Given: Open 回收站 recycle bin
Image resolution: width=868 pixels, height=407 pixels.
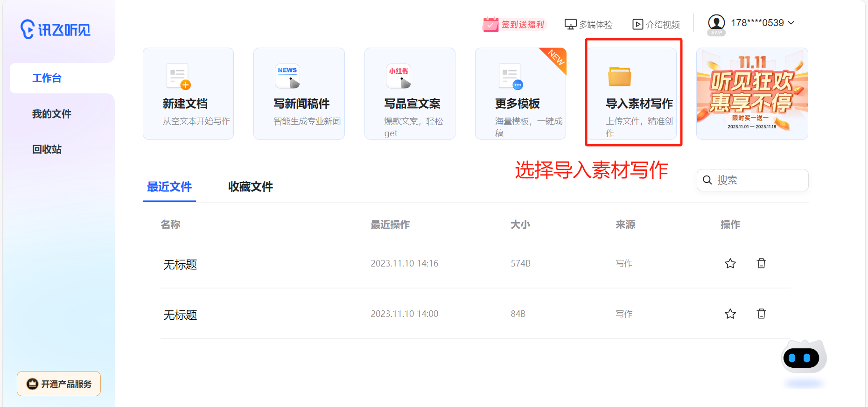Looking at the screenshot, I should tap(47, 149).
